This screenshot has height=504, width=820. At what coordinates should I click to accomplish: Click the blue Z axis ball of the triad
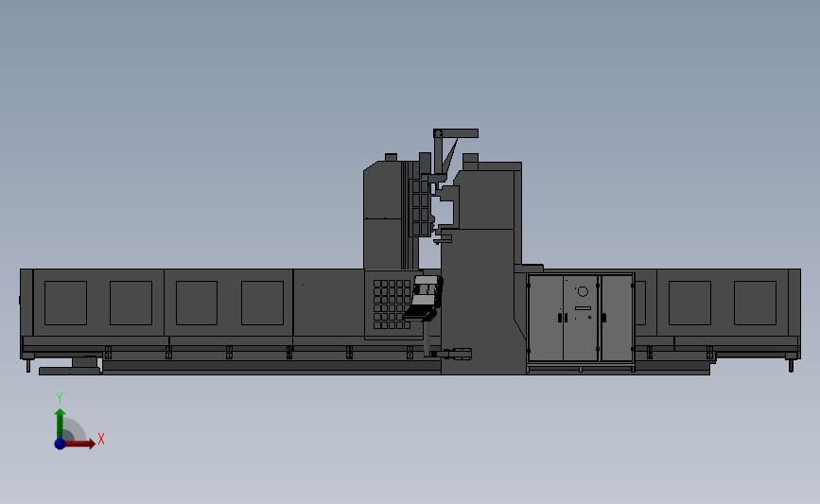(x=60, y=443)
